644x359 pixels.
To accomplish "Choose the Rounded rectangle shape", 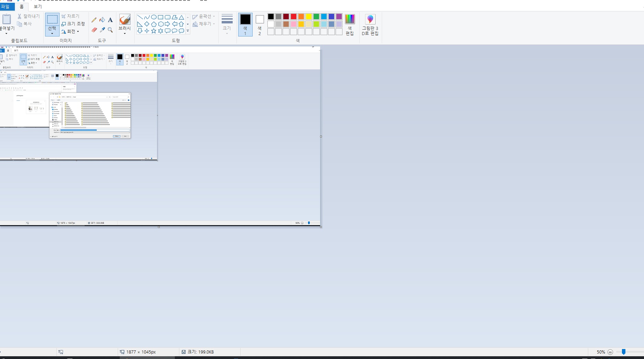I will click(x=167, y=17).
